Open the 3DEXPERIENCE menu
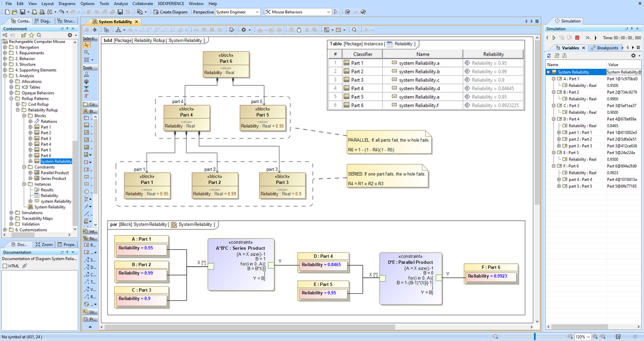Screen dimensions: 644x341 tap(171, 3)
